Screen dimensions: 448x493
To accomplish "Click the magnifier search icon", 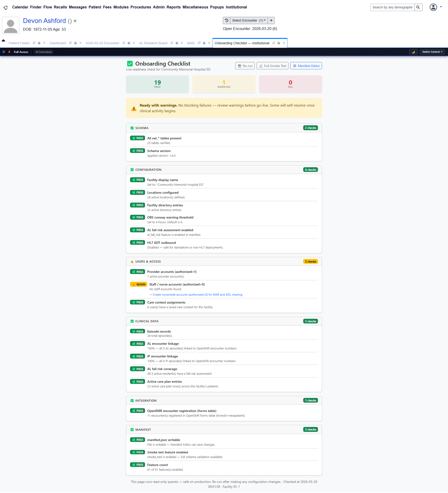I will (x=418, y=7).
